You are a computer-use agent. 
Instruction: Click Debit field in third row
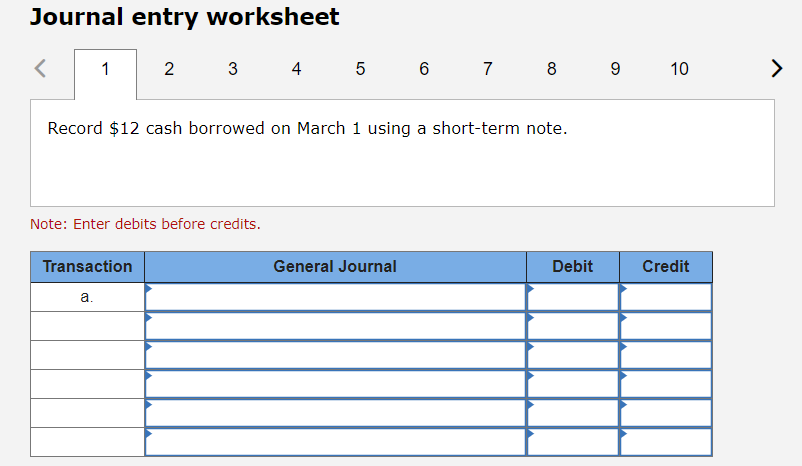pyautogui.click(x=573, y=355)
